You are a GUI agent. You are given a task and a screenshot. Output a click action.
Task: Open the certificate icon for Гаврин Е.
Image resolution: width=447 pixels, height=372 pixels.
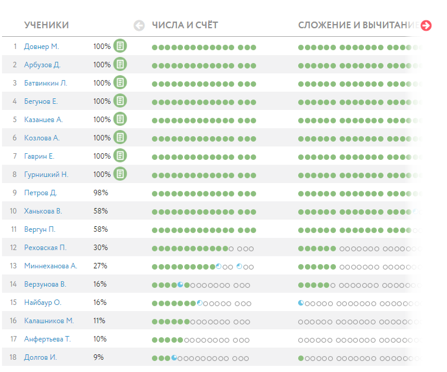pos(120,156)
